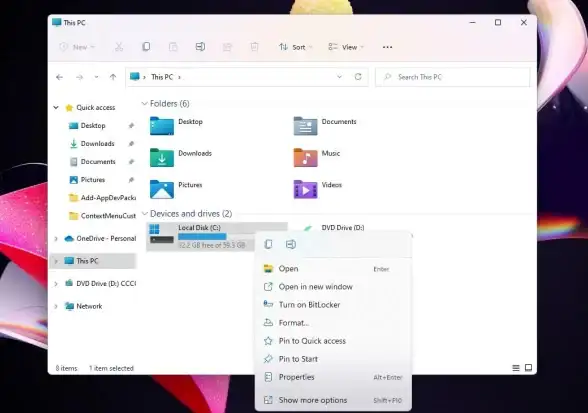Click Copy icon in the context menu
Viewport: 588px width, 413px height.
click(268, 244)
